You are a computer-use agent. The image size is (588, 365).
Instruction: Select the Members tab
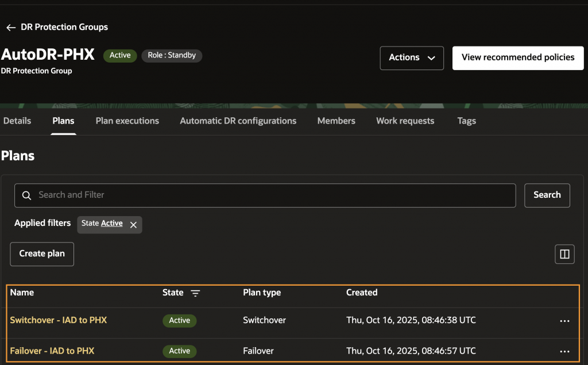click(336, 121)
